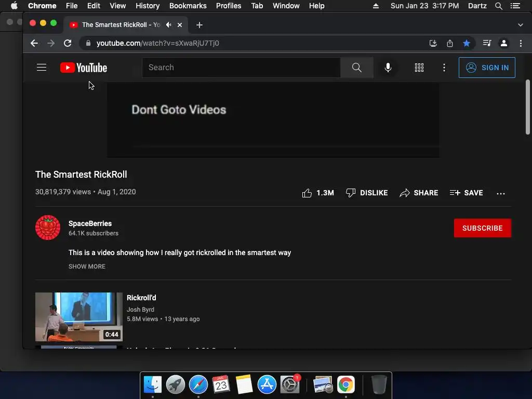532x399 pixels.
Task: Click Chrome's forward arrow
Action: click(x=51, y=43)
